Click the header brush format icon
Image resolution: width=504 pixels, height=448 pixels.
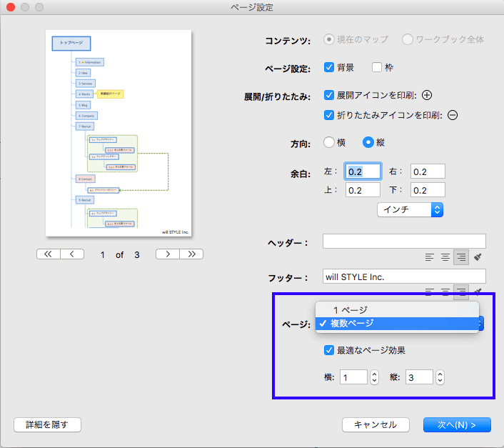pos(478,257)
